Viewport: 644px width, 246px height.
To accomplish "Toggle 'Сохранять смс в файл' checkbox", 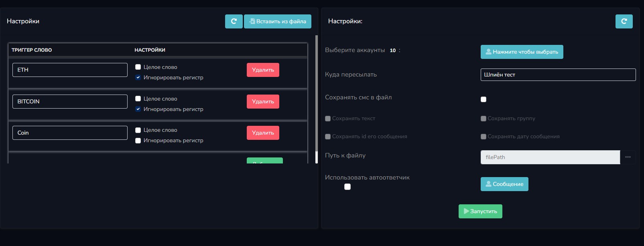I will click(484, 99).
